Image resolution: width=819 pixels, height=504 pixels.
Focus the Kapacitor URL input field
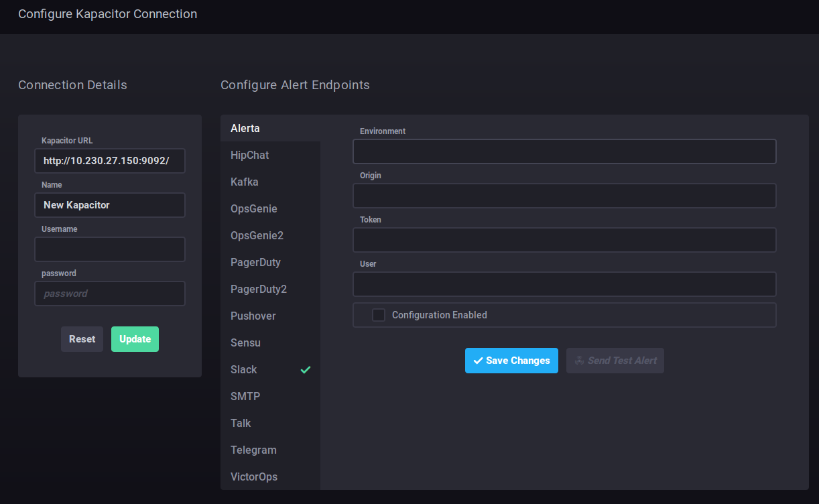tap(110, 161)
